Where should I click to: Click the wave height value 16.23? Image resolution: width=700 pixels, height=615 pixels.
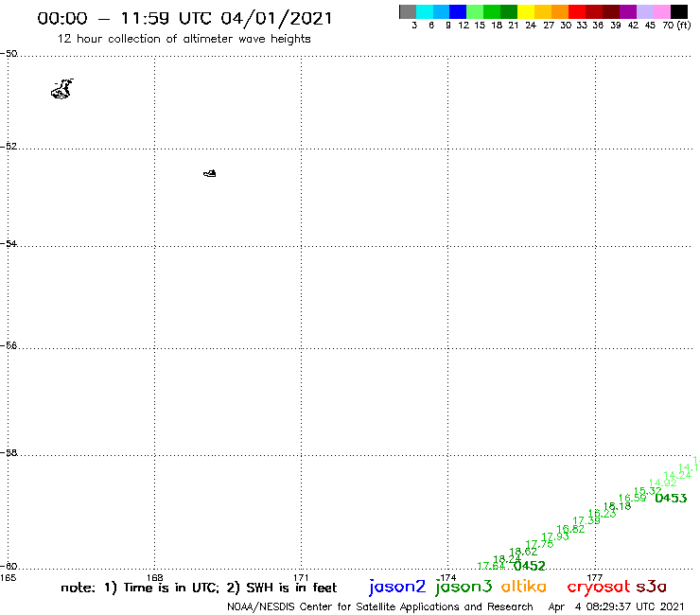point(603,514)
